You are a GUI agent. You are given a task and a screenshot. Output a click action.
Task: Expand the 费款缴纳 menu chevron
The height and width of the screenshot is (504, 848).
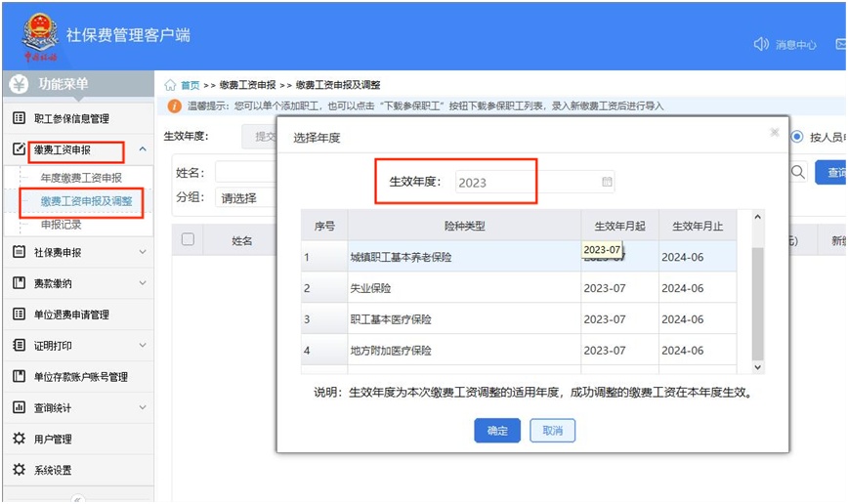143,283
